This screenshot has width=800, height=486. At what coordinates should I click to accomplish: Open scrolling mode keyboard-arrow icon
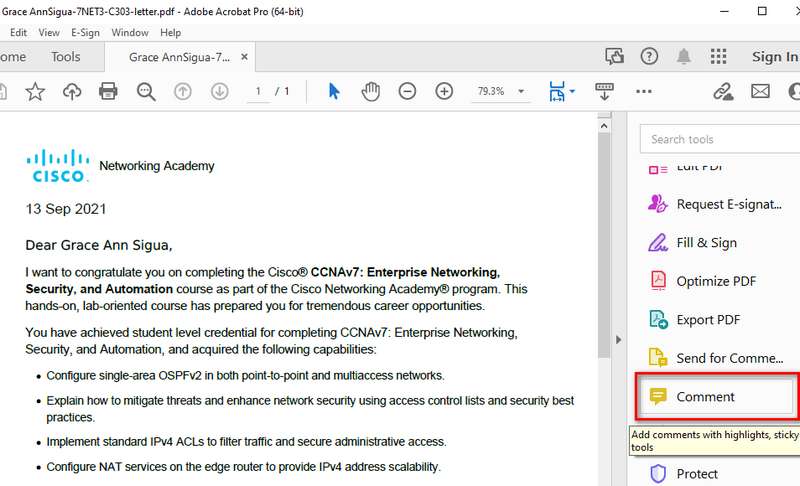605,91
